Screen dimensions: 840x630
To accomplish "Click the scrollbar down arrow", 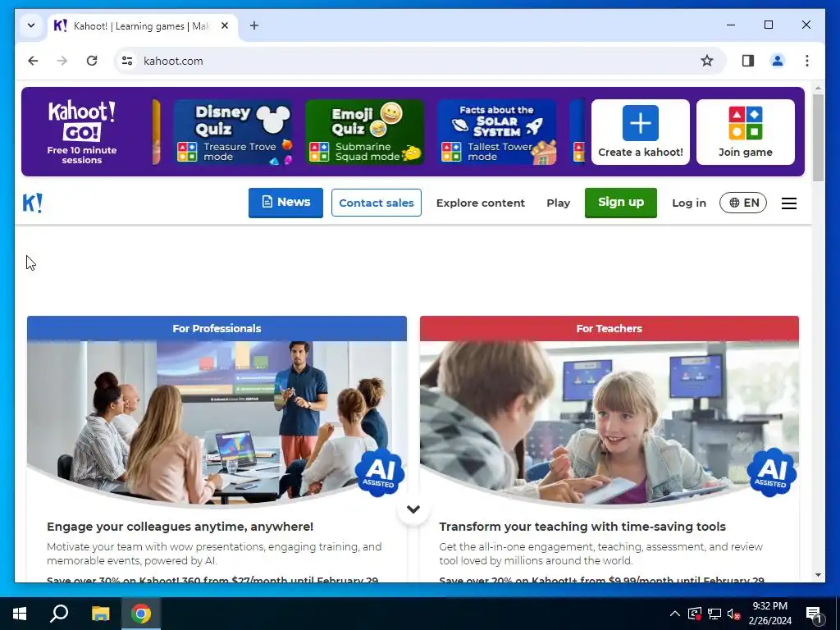I will [818, 575].
